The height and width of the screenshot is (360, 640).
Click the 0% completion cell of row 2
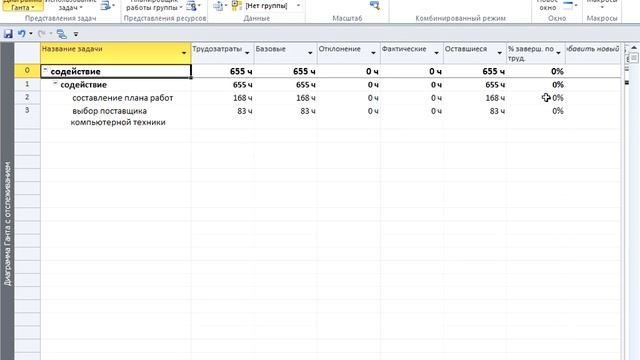(536, 98)
